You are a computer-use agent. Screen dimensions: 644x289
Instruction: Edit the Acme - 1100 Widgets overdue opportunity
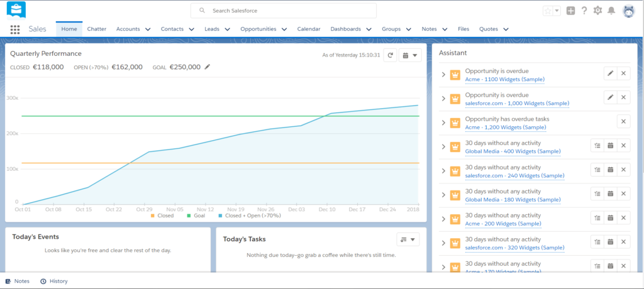click(610, 74)
